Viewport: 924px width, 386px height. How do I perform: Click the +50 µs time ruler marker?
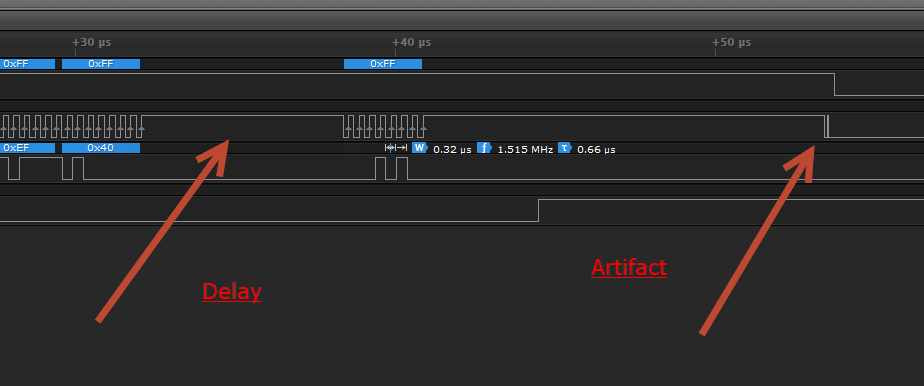coord(731,42)
